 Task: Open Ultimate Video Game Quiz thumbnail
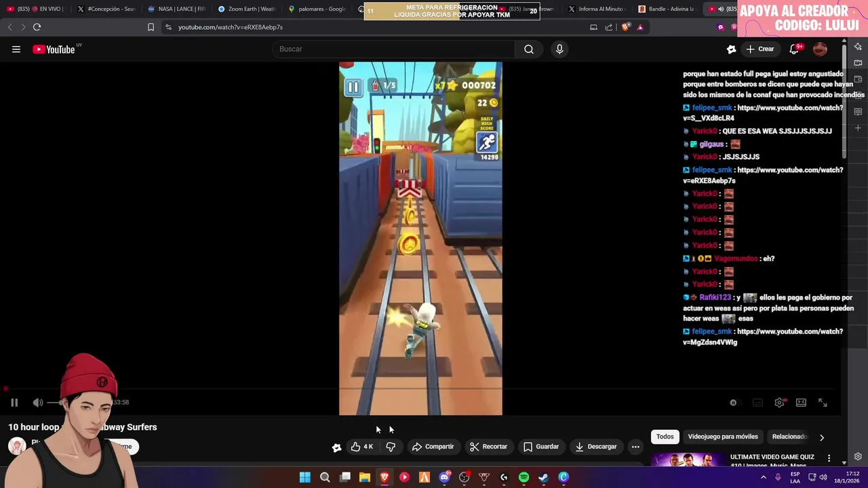click(x=688, y=460)
